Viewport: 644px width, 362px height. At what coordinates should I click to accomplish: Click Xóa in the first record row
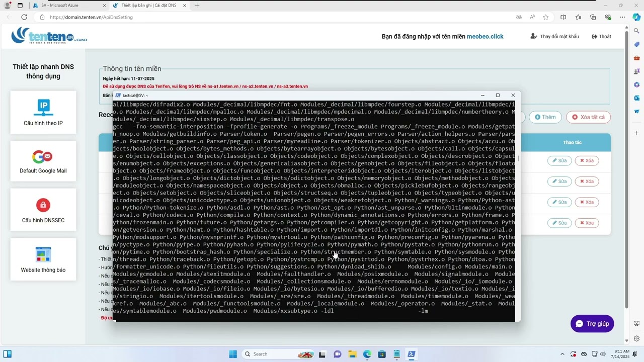coord(587,161)
